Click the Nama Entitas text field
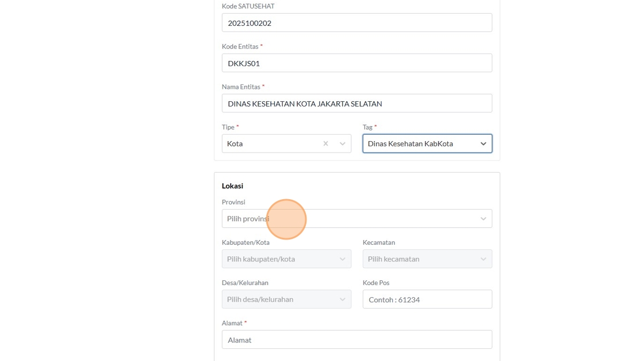Screen dimensions: 644x361 [356, 104]
